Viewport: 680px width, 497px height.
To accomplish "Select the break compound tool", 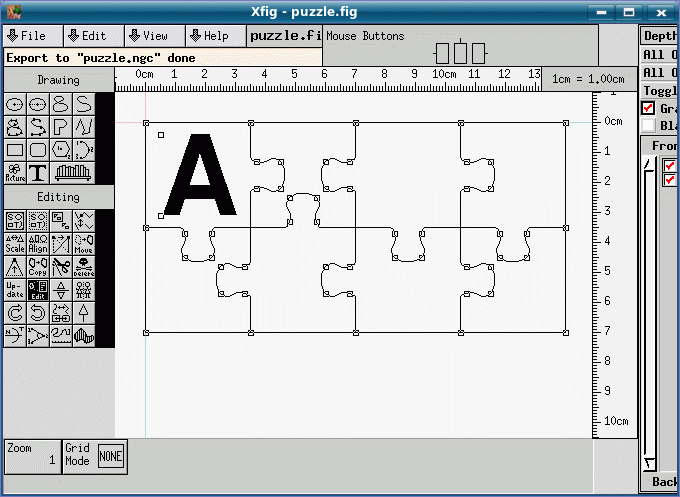I will [x=38, y=221].
